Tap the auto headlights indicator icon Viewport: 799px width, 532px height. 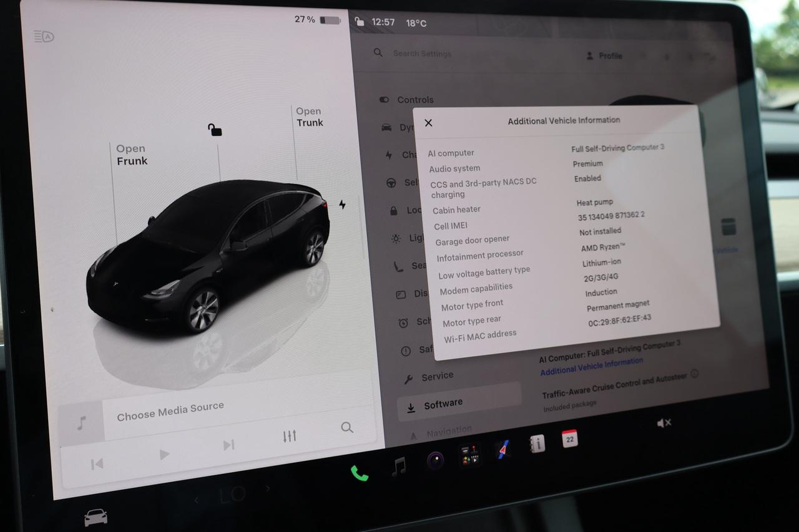click(x=44, y=37)
